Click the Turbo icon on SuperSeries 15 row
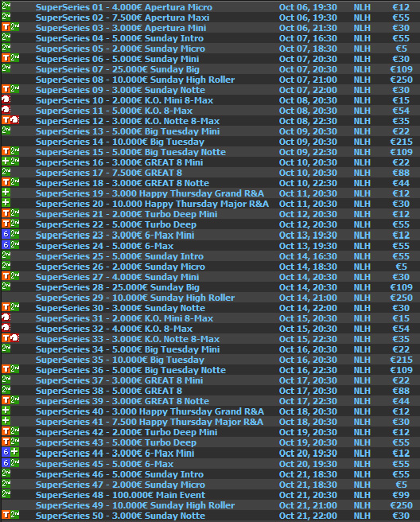The width and height of the screenshot is (420, 522). point(6,151)
